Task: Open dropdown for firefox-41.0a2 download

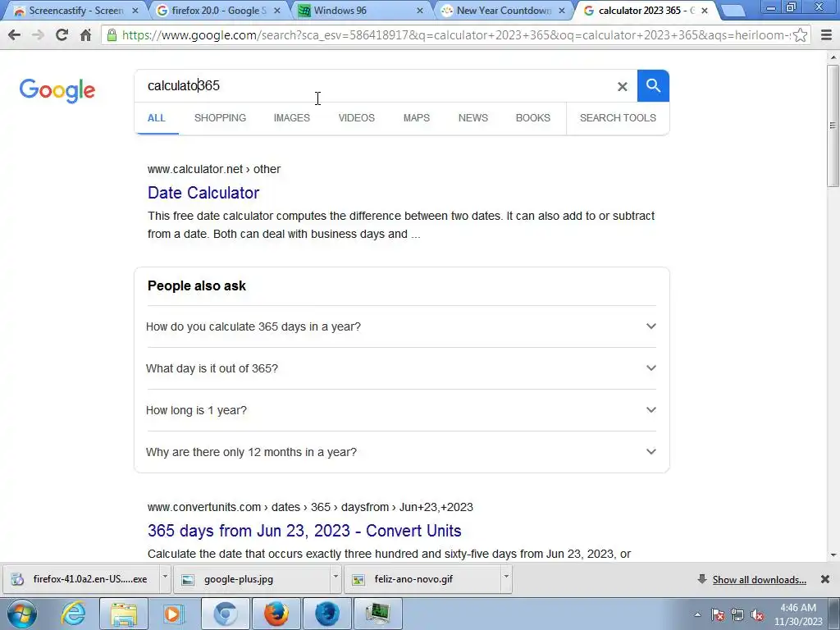Action: coord(165,577)
